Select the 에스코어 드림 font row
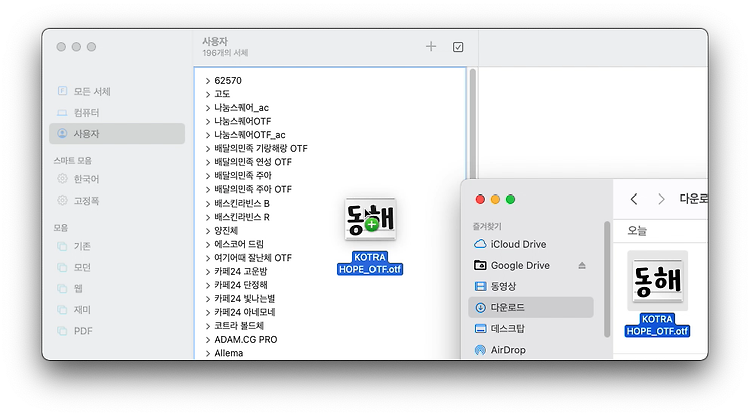This screenshot has width=750, height=416. tap(330, 244)
